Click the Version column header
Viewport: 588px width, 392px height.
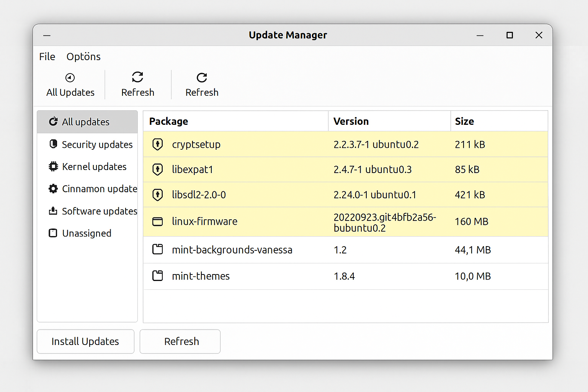click(x=351, y=121)
